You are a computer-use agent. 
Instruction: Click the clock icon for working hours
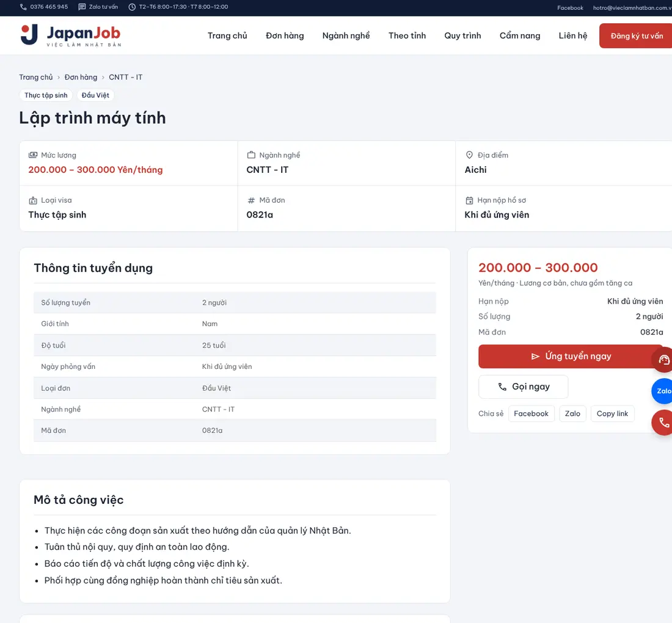click(x=132, y=7)
